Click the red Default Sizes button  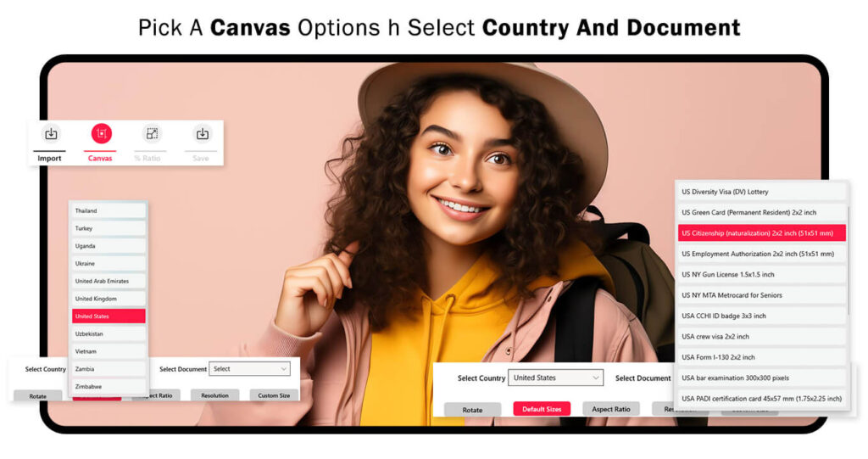click(x=542, y=409)
